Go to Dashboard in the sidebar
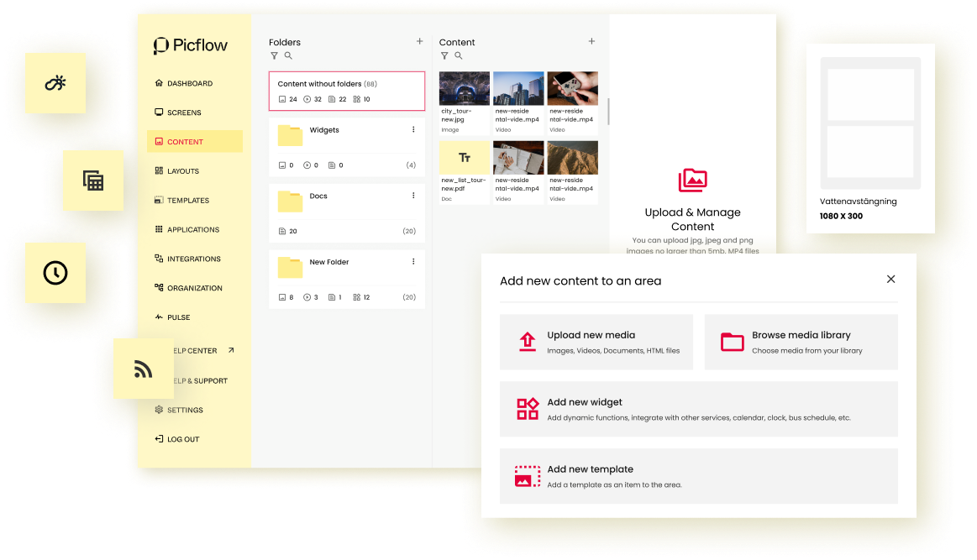977x560 pixels. point(189,84)
